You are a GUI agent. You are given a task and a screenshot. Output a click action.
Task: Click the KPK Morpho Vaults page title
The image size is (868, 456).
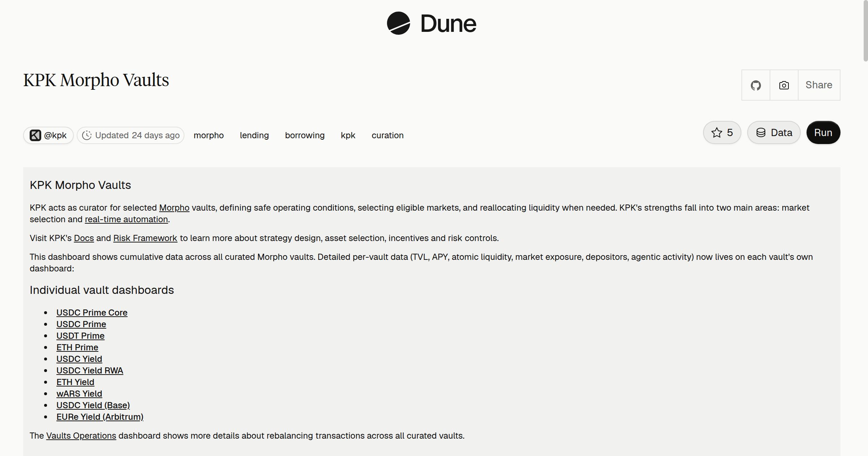click(96, 80)
